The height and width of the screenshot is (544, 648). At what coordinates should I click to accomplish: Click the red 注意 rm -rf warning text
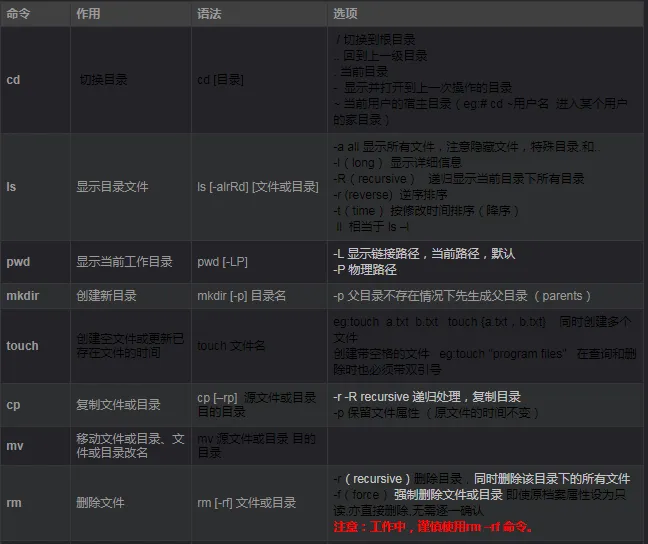433,527
